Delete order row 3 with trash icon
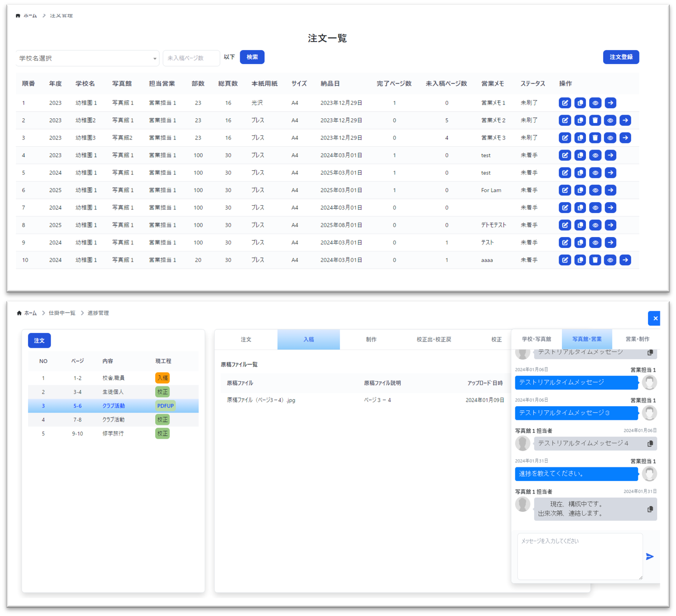 click(595, 138)
